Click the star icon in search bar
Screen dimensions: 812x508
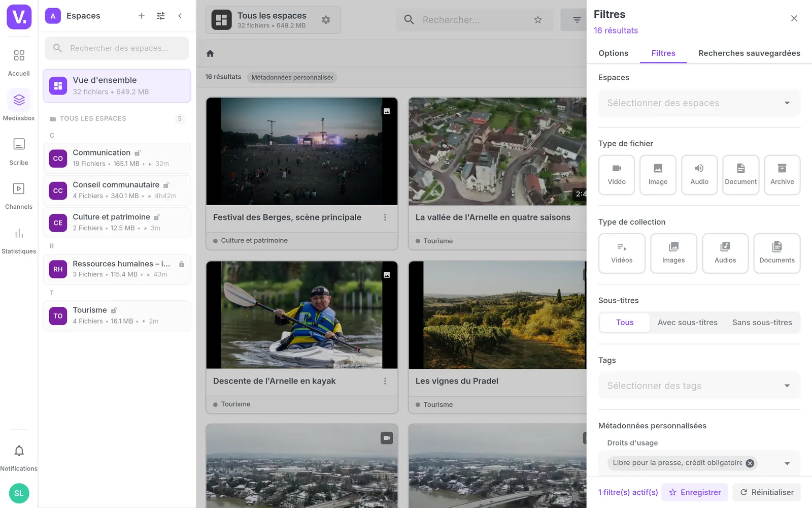pyautogui.click(x=538, y=20)
